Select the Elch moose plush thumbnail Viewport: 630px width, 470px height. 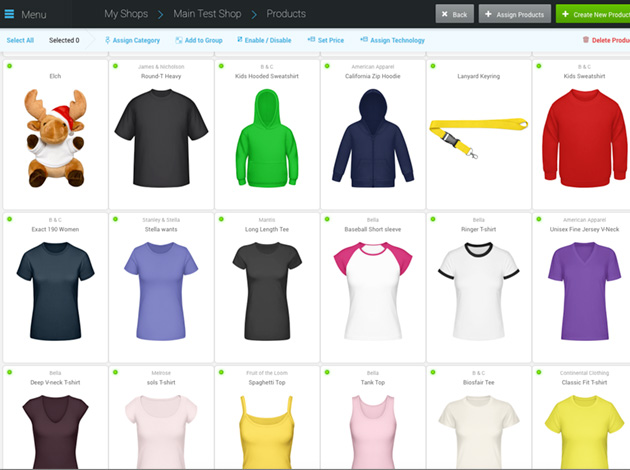(55, 138)
